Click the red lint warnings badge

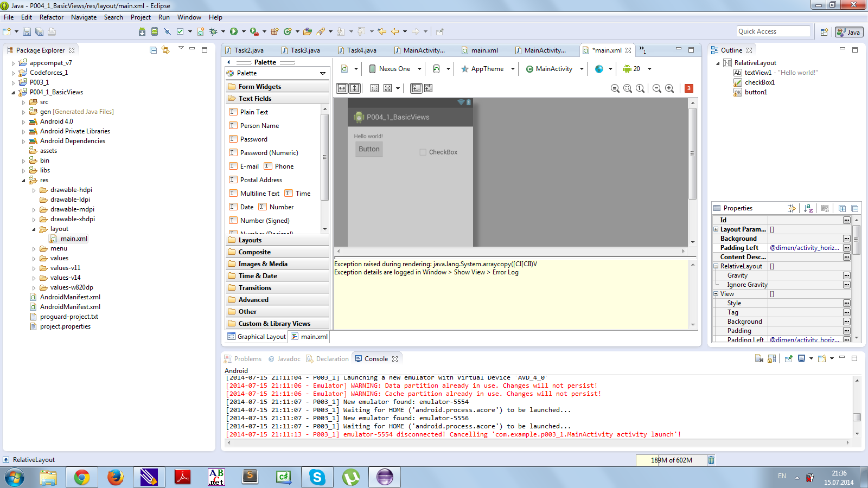(x=689, y=88)
